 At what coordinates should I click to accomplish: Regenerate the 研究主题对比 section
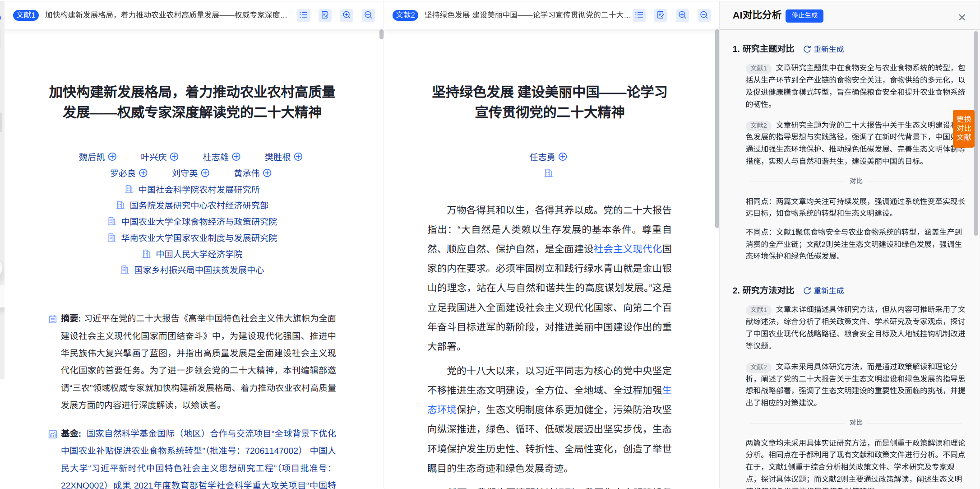point(823,49)
